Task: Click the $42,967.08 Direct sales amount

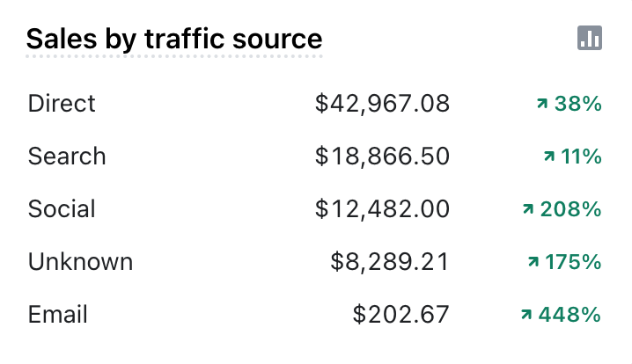Action: coord(382,104)
